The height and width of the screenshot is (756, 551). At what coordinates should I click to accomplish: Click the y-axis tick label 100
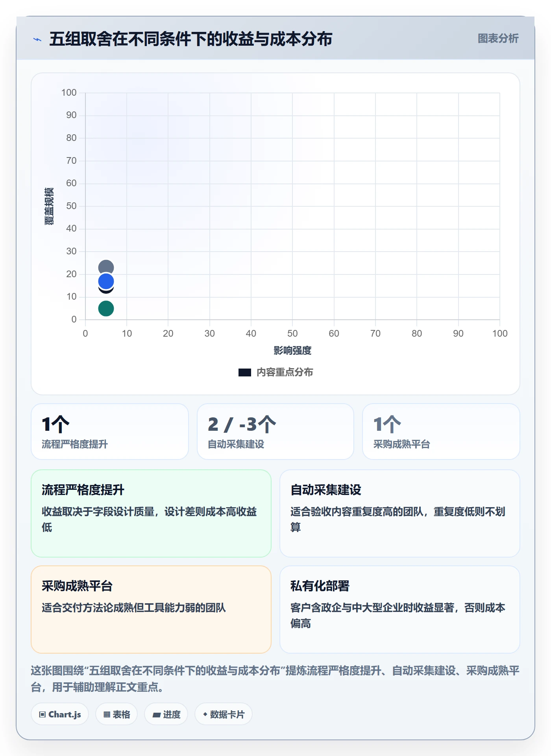69,93
